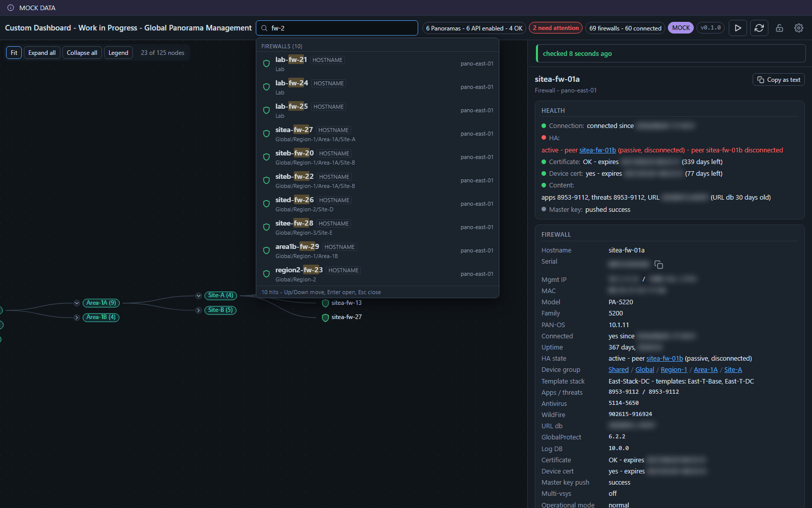Open settings gear icon

pyautogui.click(x=799, y=28)
